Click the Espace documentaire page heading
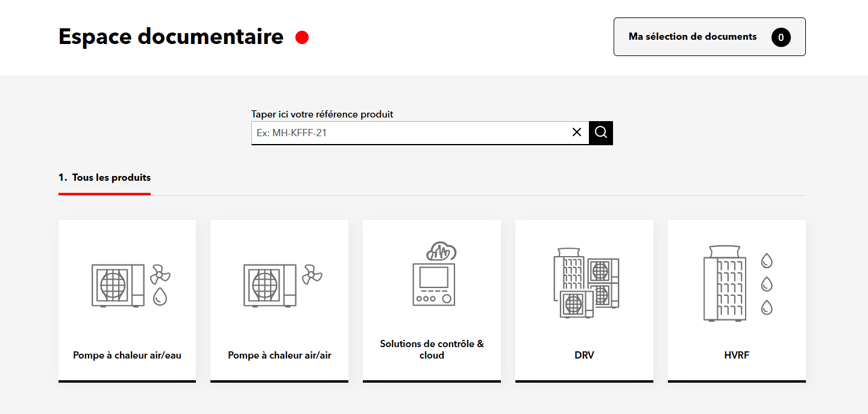 tap(171, 37)
